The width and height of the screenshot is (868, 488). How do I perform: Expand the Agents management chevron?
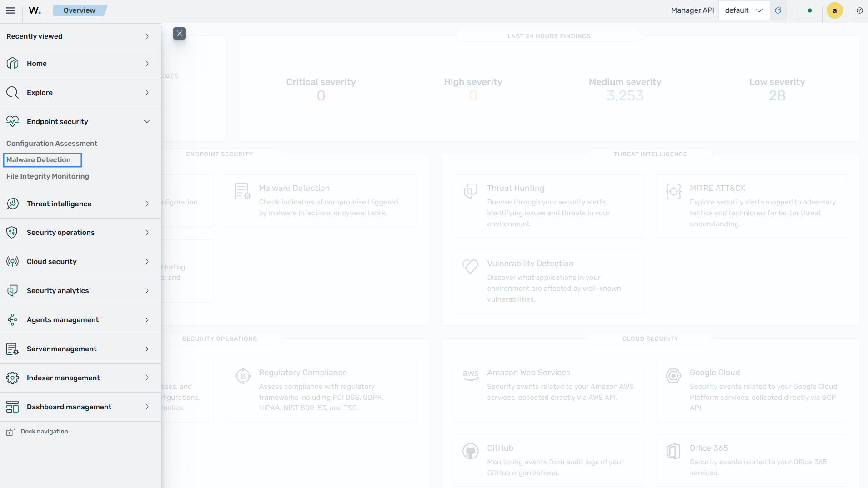pos(147,320)
